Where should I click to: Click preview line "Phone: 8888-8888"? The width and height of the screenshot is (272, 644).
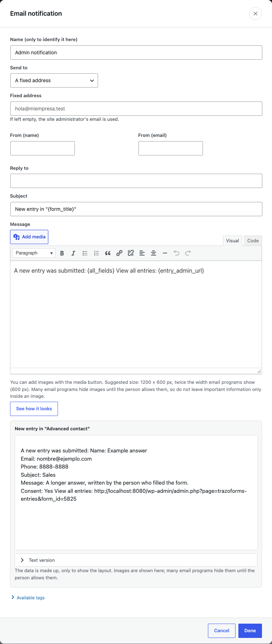[44, 467]
